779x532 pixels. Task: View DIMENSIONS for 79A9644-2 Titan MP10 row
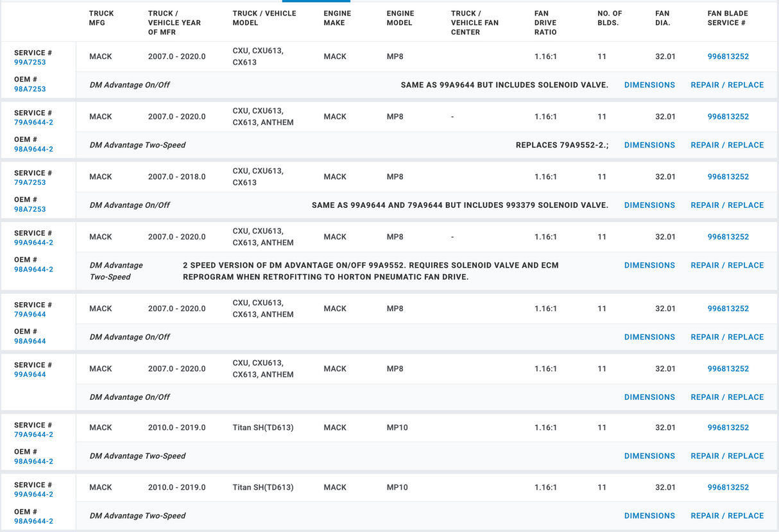[x=649, y=456]
